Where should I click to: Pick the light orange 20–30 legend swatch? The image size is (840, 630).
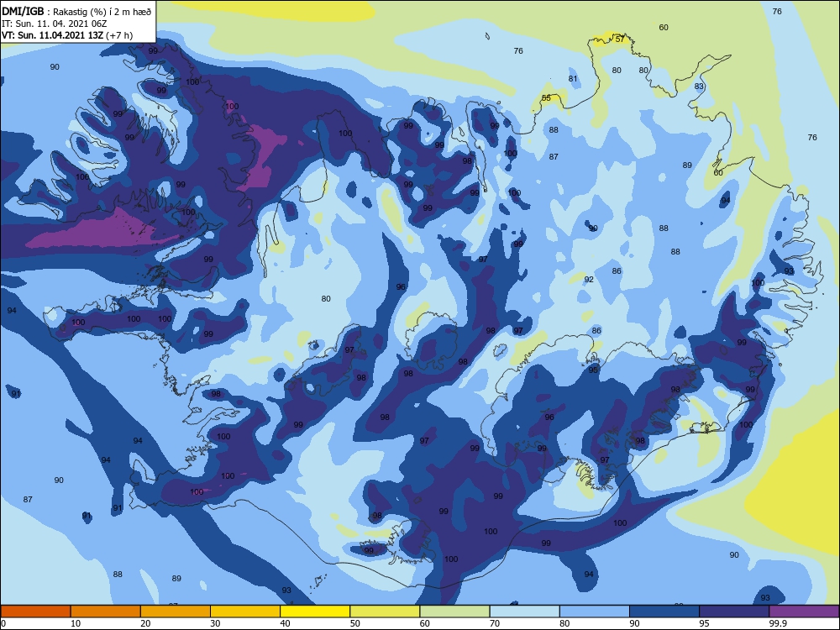(x=176, y=612)
